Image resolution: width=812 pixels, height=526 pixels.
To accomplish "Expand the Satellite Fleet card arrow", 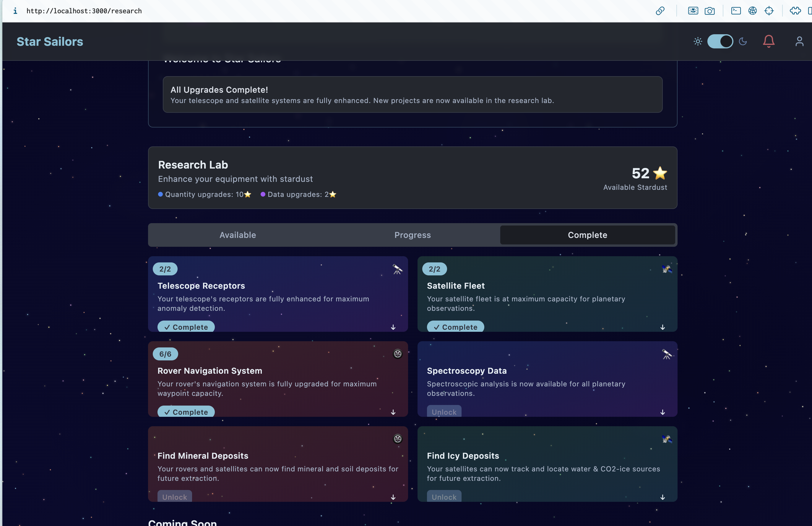I will [x=662, y=327].
